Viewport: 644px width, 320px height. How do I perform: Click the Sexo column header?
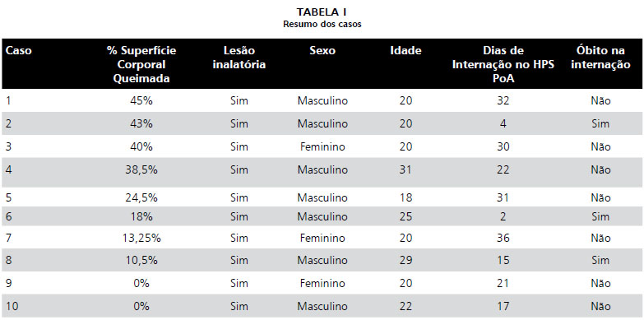click(x=322, y=51)
